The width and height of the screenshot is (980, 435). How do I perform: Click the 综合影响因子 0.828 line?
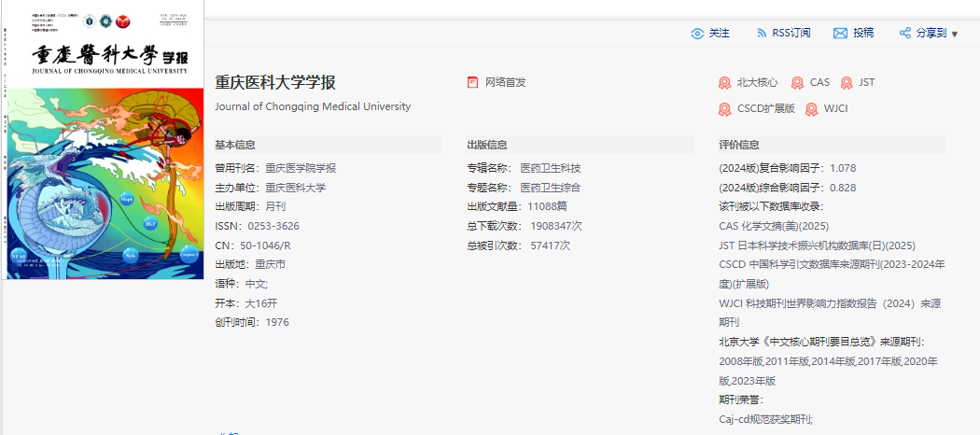pyautogui.click(x=788, y=188)
